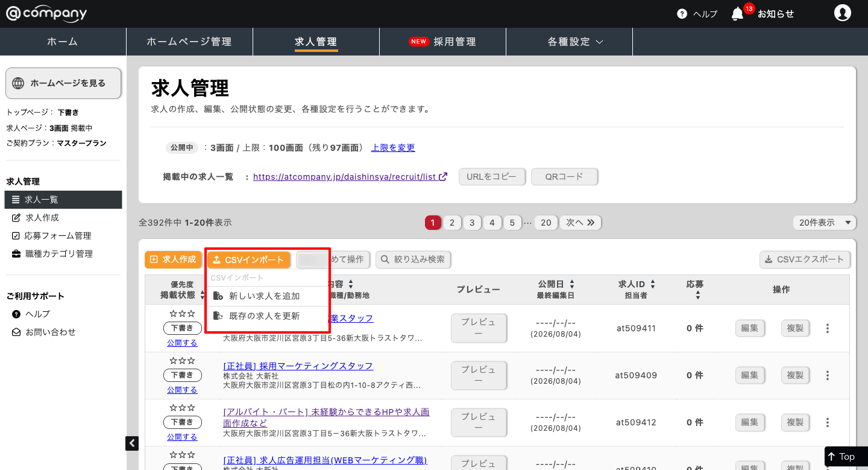The image size is (868, 470).
Task: Click 編集 for job at509411
Action: click(749, 328)
